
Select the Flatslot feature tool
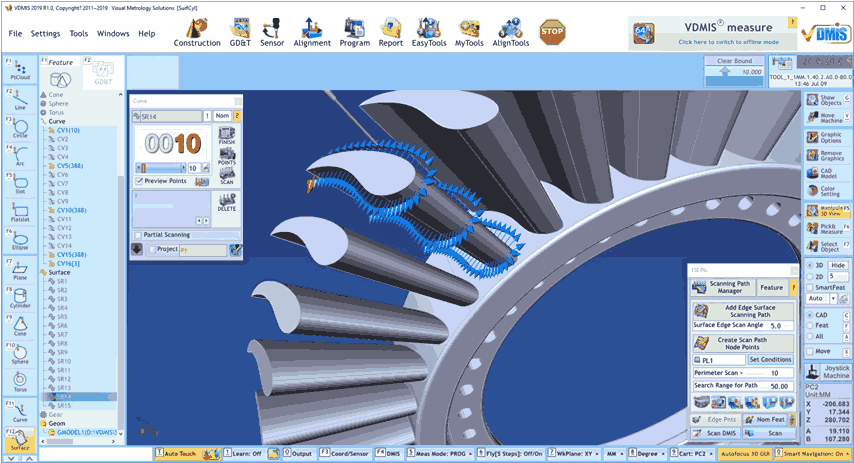[20, 212]
